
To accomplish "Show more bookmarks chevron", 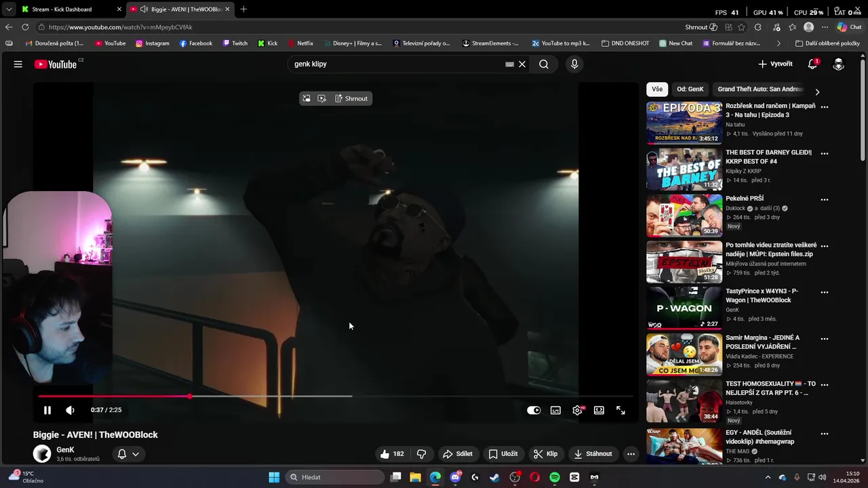I will click(778, 43).
